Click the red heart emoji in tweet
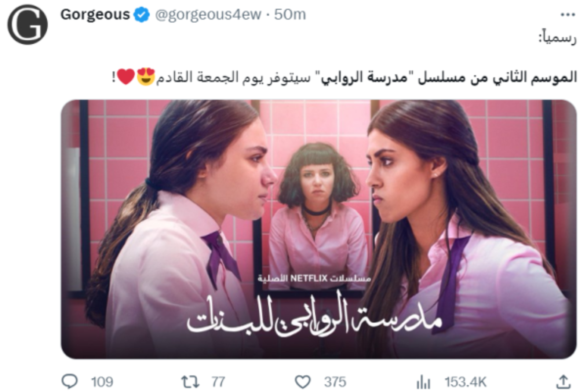The image size is (587, 392). coord(126,77)
